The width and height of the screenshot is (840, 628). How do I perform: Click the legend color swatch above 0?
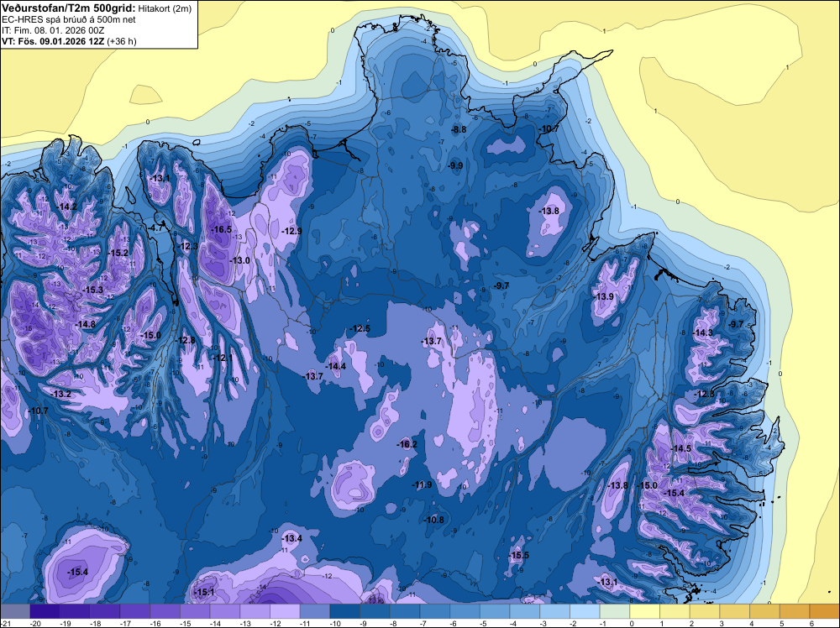[x=644, y=611]
